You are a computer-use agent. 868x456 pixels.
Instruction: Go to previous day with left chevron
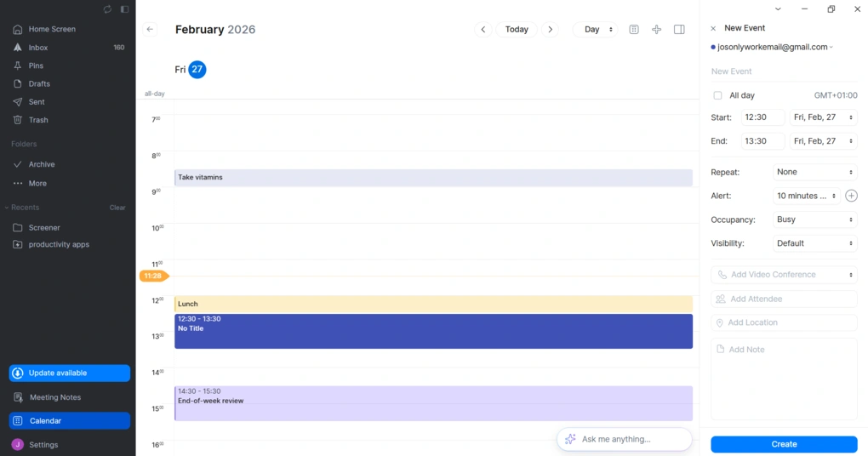[x=483, y=30]
